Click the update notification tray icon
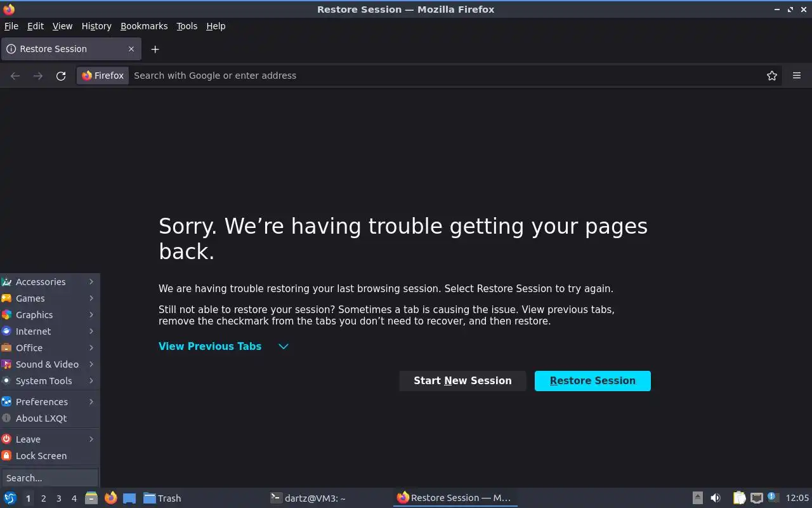The image size is (812, 508). coord(772,497)
